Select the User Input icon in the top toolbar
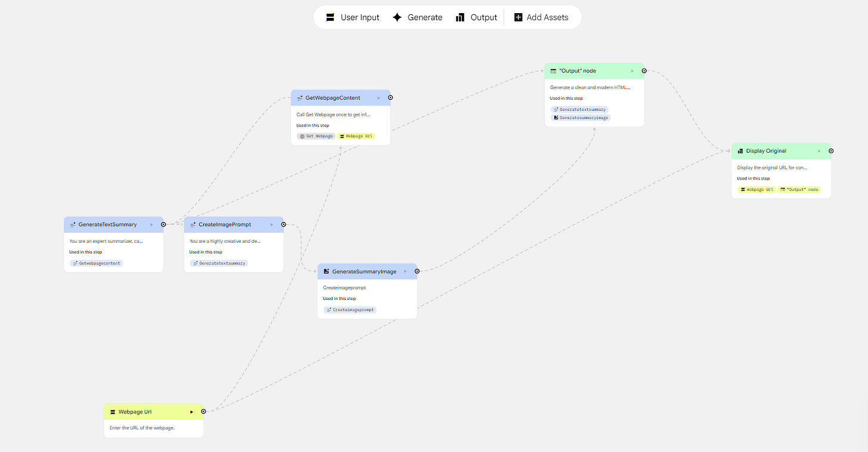Screen dimensions: 868x452 coord(330,17)
